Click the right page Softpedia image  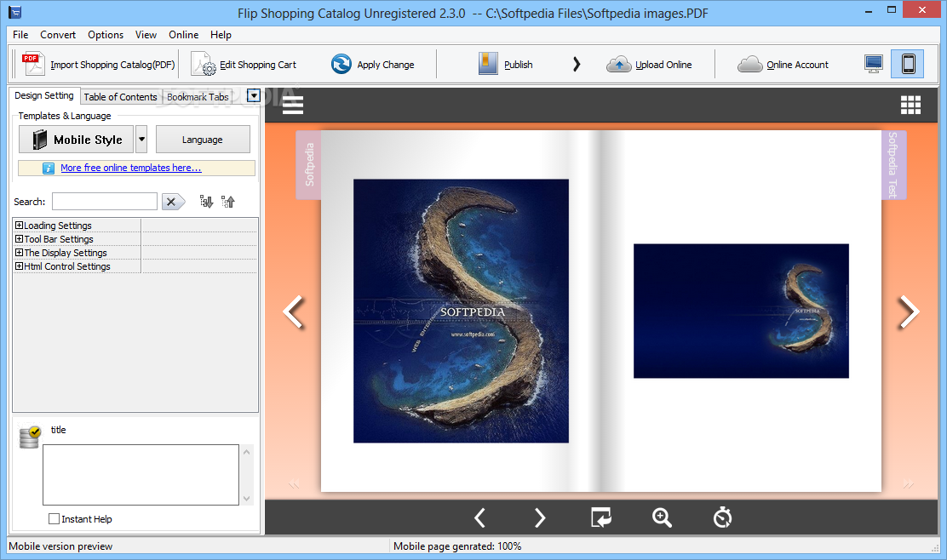(x=741, y=311)
